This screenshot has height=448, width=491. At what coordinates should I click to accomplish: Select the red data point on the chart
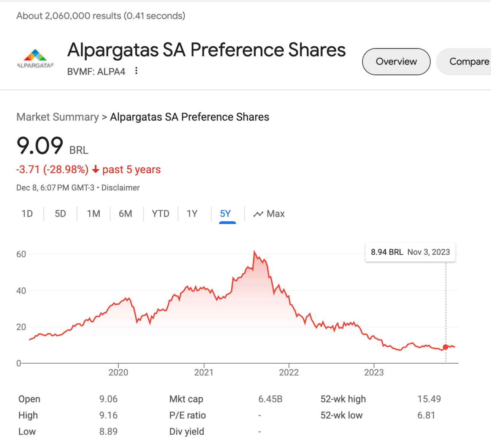445,347
